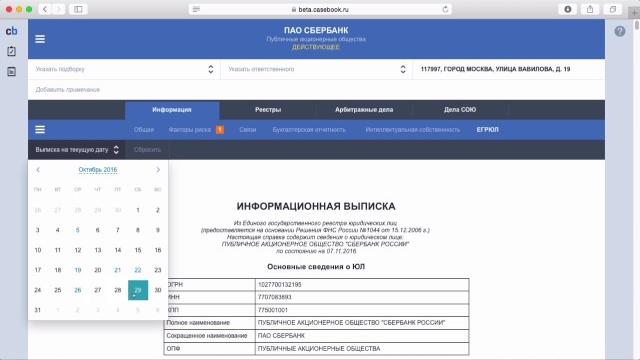This screenshot has height=360, width=640.
Task: Expand the responsible person selector dropdown
Action: (x=317, y=69)
